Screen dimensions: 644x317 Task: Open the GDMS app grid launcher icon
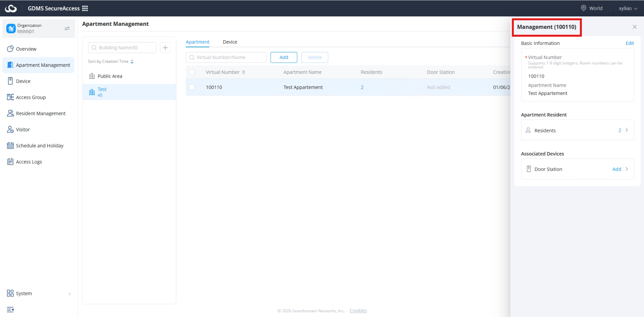(85, 8)
